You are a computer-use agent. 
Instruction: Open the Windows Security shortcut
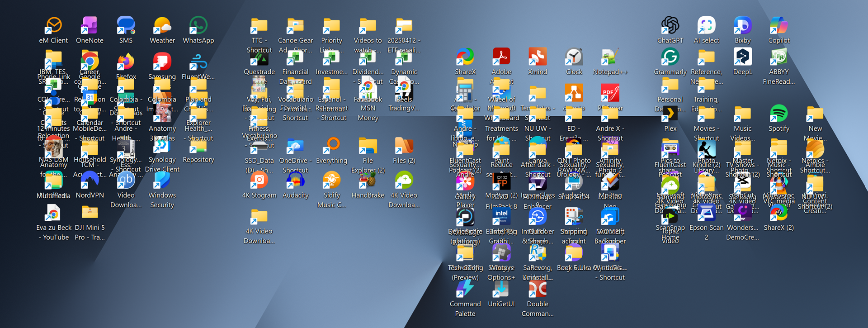click(162, 182)
